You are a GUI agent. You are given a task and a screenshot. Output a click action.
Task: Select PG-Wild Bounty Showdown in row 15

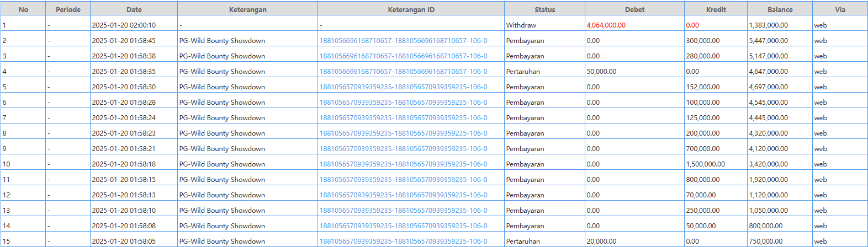tap(222, 241)
